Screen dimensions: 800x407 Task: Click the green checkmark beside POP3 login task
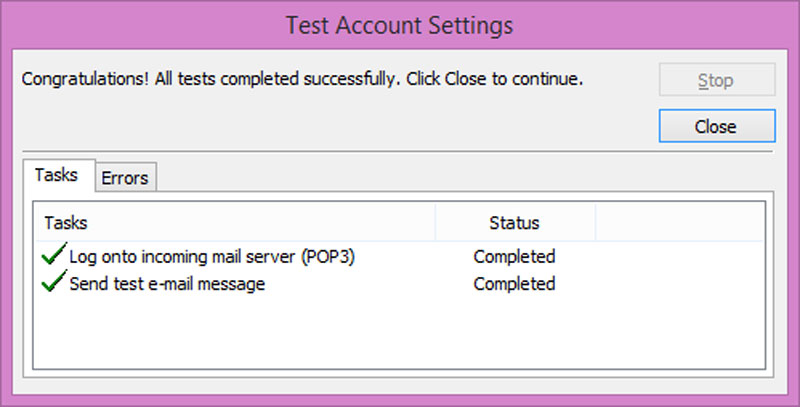tap(54, 253)
